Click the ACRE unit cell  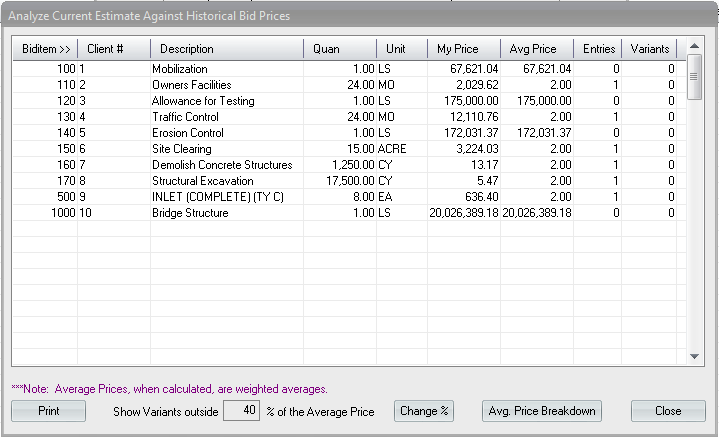(392, 149)
